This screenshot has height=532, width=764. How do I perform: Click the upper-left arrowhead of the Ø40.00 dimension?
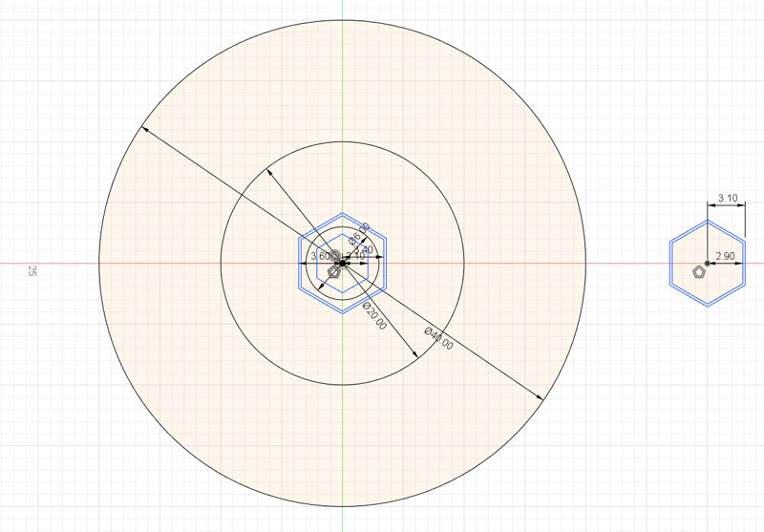click(x=143, y=130)
